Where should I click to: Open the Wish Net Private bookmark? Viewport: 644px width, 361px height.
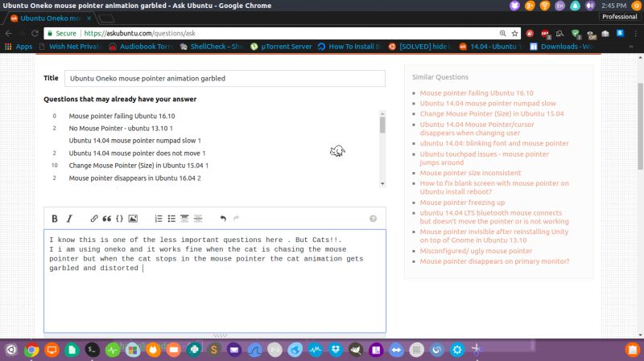pyautogui.click(x=70, y=47)
